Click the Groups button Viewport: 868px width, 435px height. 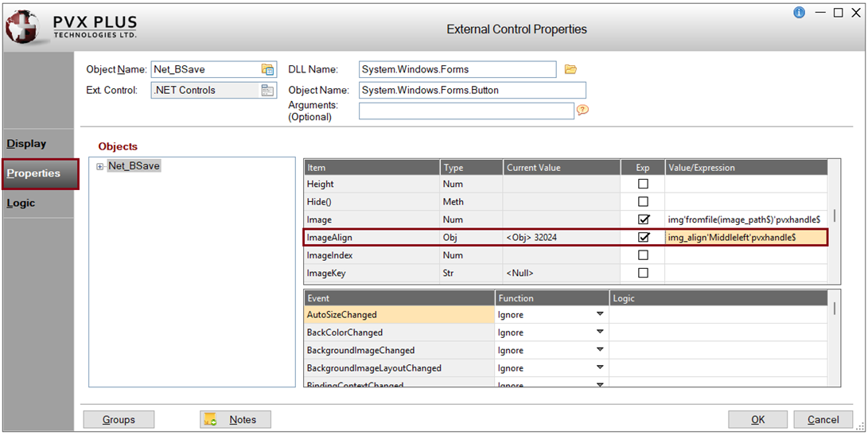click(119, 420)
